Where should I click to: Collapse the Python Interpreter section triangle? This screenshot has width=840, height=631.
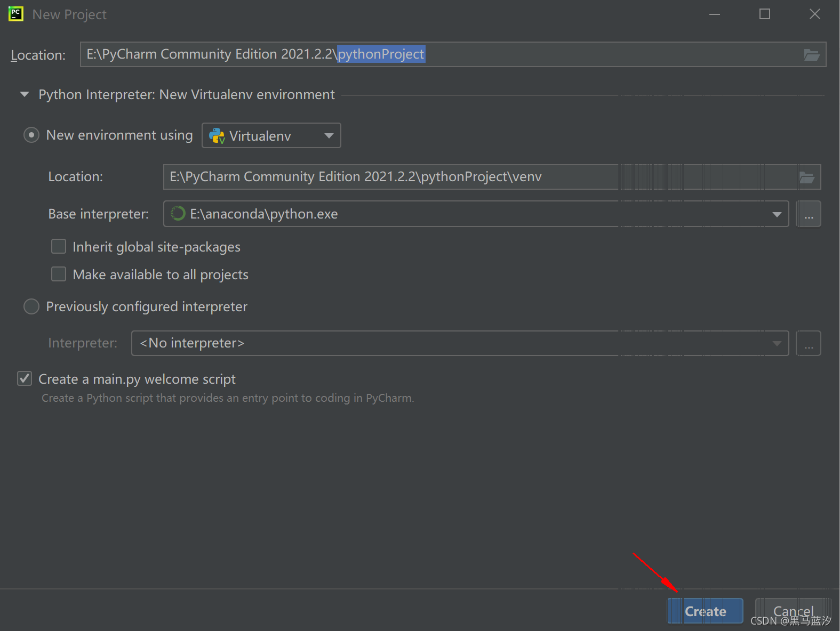(x=24, y=94)
